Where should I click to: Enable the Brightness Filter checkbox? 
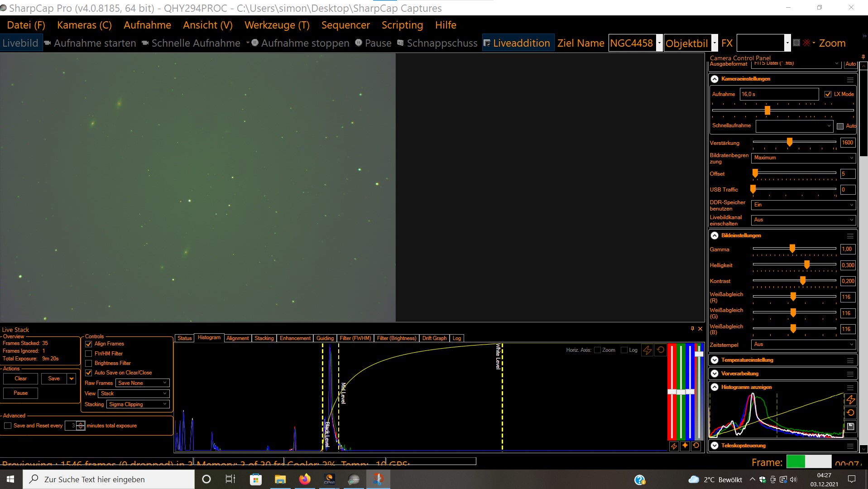[x=88, y=363]
